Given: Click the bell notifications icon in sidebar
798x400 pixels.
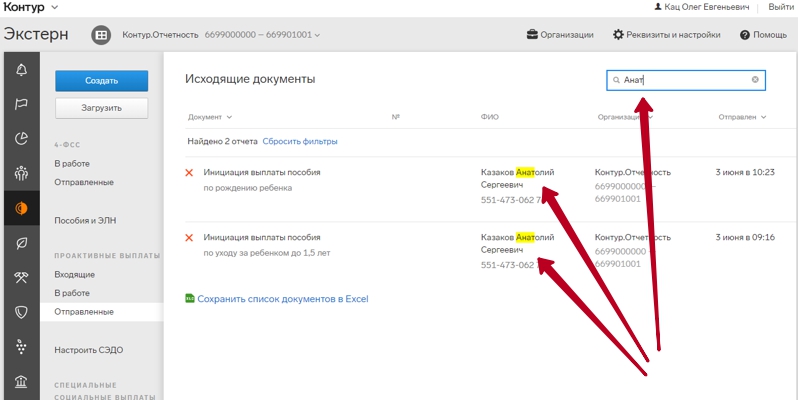Looking at the screenshot, I should pyautogui.click(x=21, y=70).
